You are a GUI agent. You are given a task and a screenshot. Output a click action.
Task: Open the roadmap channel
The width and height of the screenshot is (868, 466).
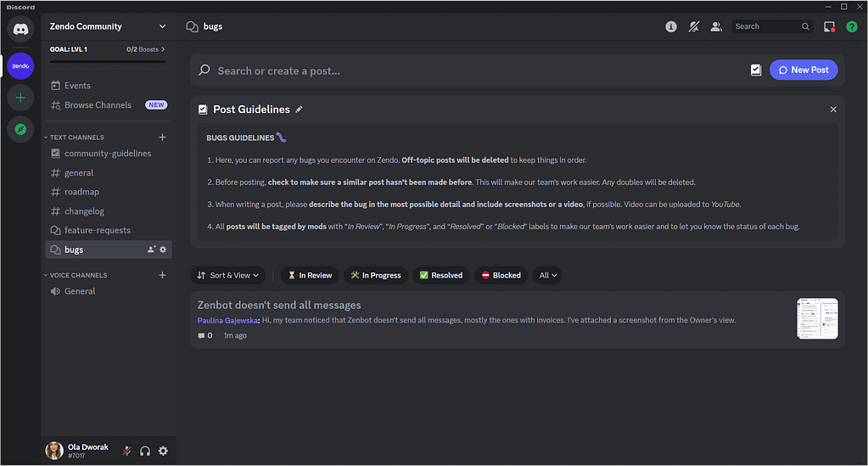pyautogui.click(x=109, y=192)
